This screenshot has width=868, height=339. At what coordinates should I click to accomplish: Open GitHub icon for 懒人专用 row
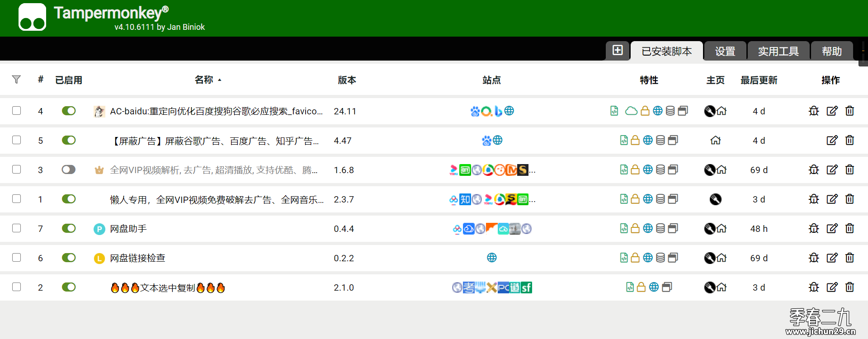coord(716,199)
